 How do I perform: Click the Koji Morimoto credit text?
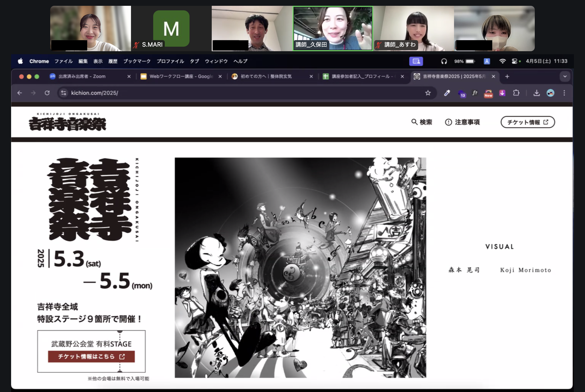(525, 270)
